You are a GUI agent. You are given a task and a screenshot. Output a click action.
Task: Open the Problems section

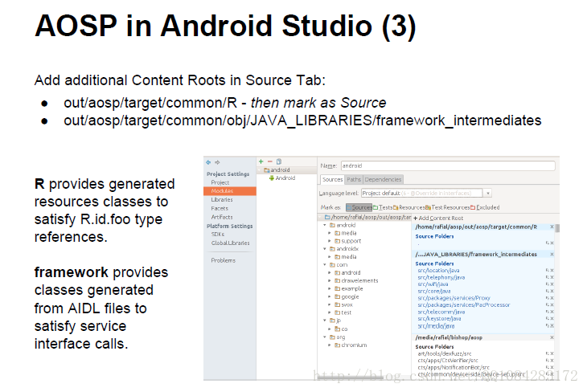click(x=223, y=260)
